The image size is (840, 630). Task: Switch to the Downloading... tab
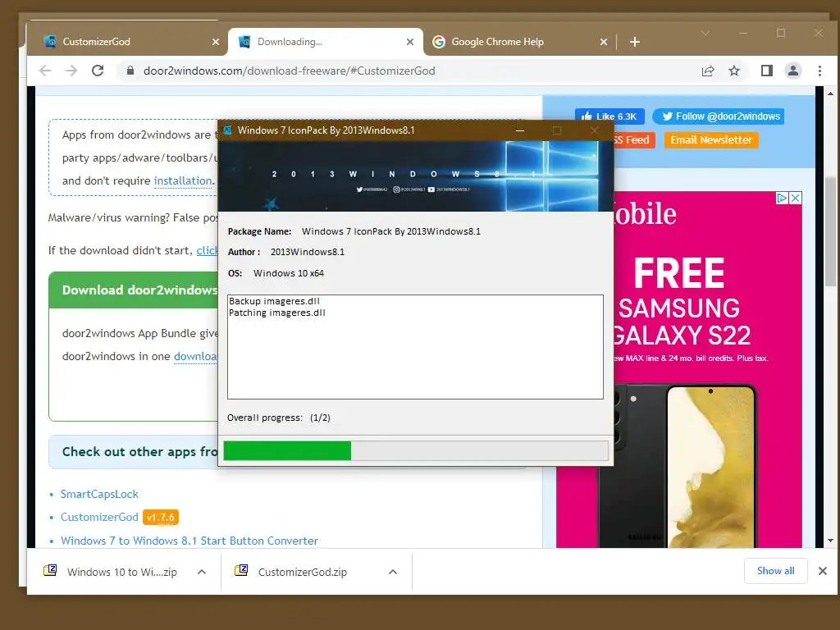tap(325, 42)
